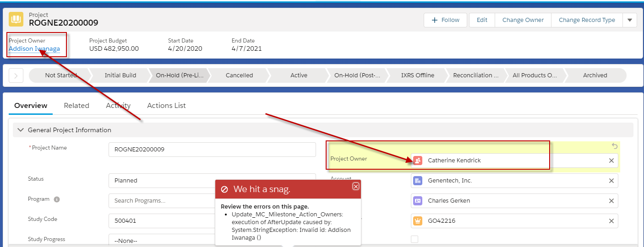Toggle the unchecked checkbox below GO42216
Image resolution: width=644 pixels, height=247 pixels.
tap(415, 239)
